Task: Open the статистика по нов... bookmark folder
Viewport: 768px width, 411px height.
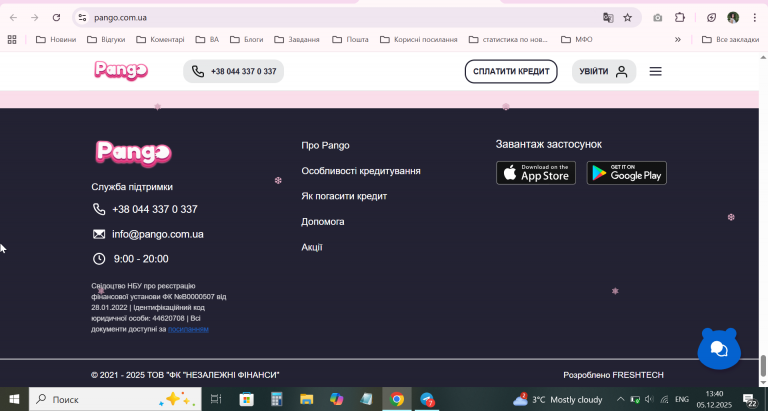Action: tap(508, 40)
